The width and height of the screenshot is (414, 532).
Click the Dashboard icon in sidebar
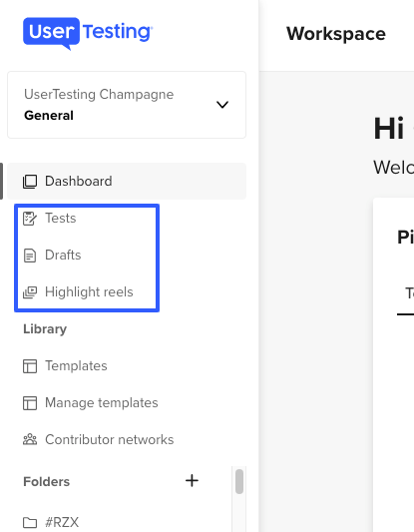(30, 182)
